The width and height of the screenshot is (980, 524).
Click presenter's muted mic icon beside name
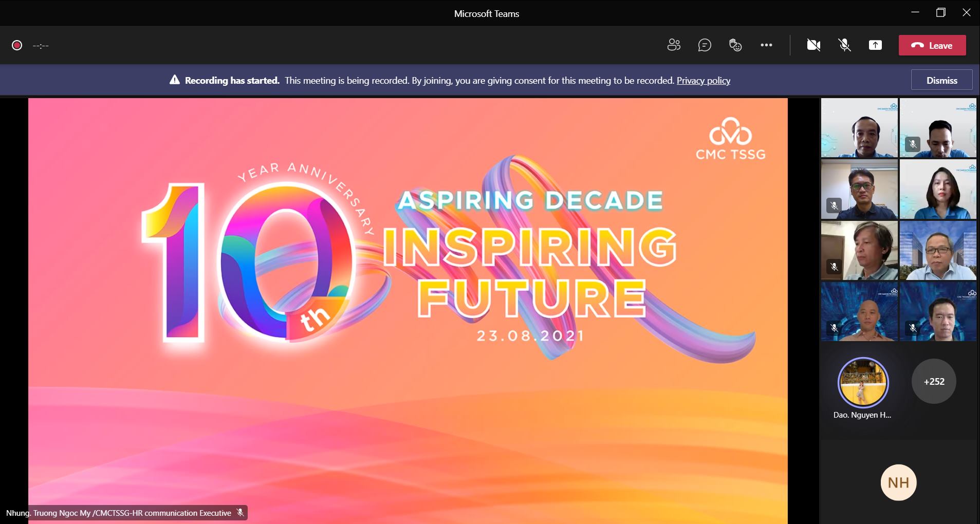pyautogui.click(x=240, y=513)
